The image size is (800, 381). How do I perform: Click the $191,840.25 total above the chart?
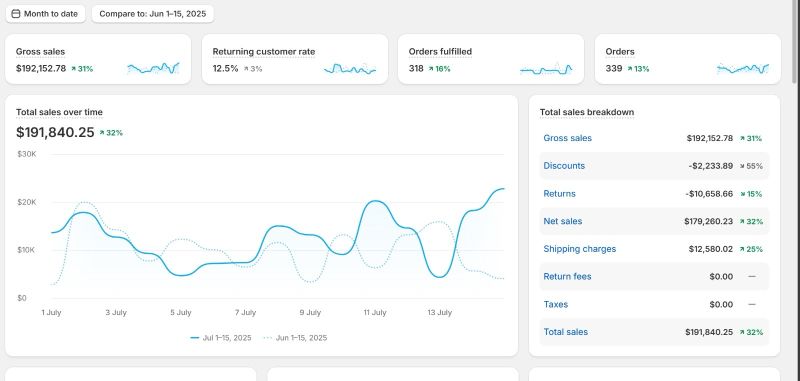(x=55, y=133)
